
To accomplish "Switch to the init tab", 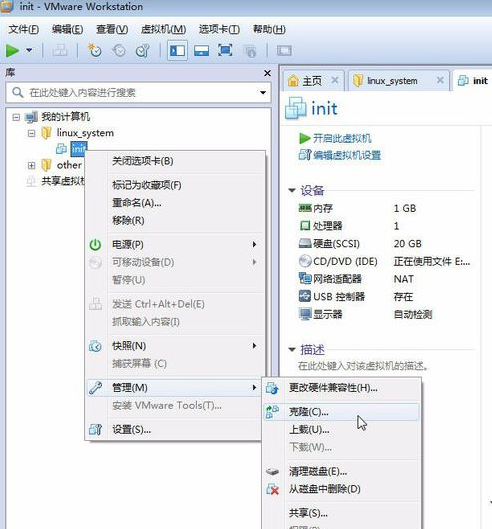I will (473, 81).
